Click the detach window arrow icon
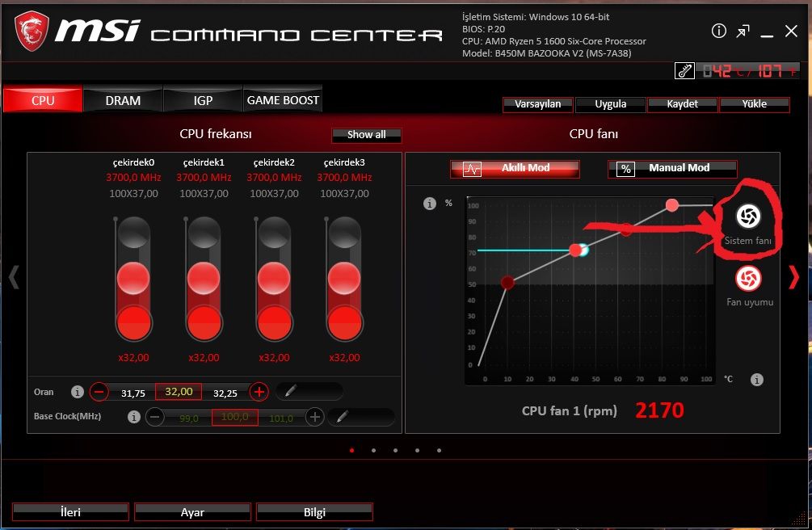Screen dimensions: 812x530 [743, 32]
